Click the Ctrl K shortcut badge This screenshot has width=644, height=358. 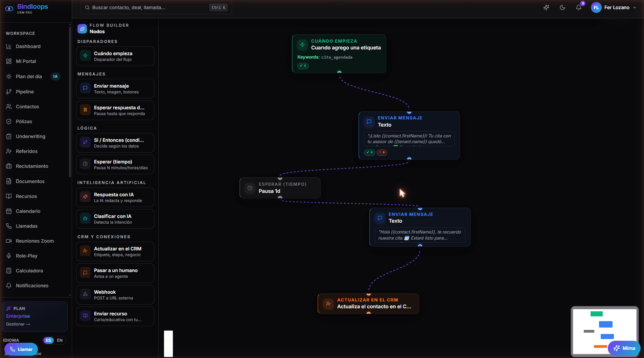[218, 7]
